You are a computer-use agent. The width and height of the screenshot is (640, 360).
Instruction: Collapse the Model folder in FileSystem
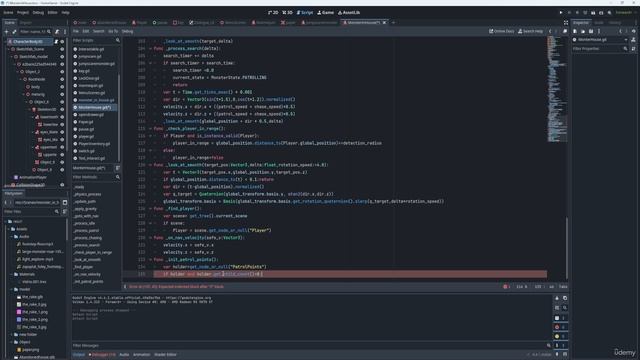click(x=12, y=289)
